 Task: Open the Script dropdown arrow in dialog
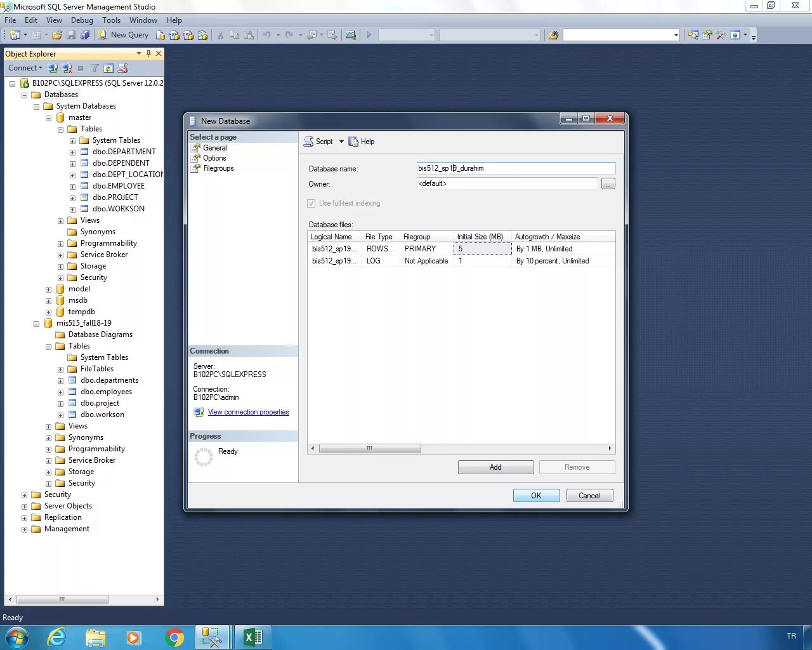click(341, 142)
